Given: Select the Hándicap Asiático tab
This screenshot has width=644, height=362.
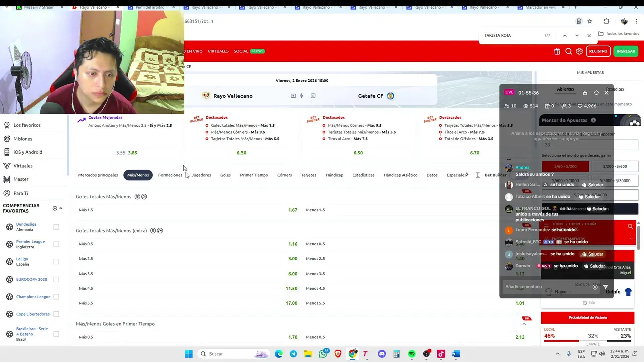Looking at the screenshot, I should pos(400,175).
